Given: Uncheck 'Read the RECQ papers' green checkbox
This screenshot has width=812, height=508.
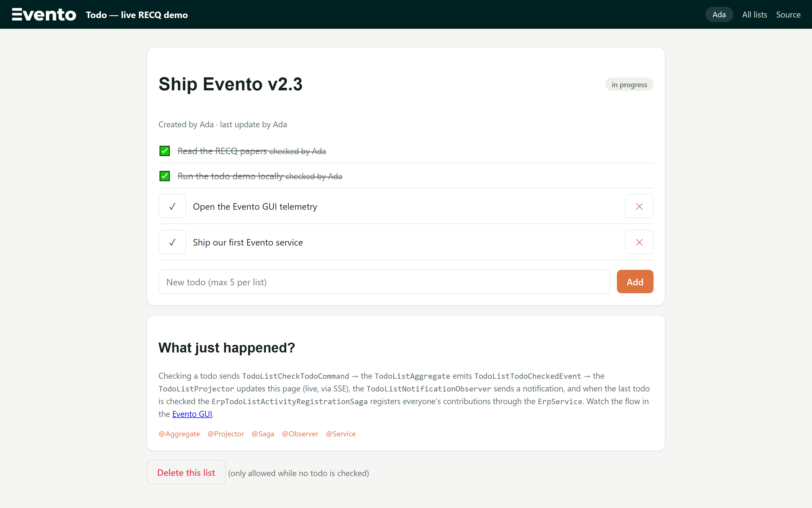Looking at the screenshot, I should [x=164, y=151].
